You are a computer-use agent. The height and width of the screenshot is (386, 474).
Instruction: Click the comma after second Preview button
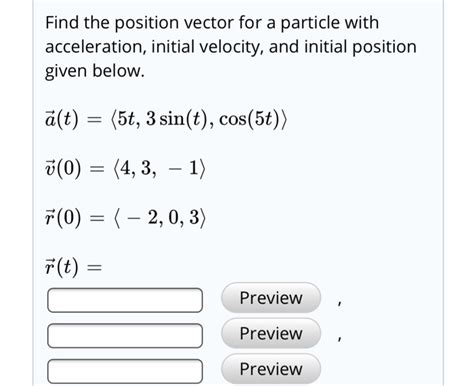point(339,339)
